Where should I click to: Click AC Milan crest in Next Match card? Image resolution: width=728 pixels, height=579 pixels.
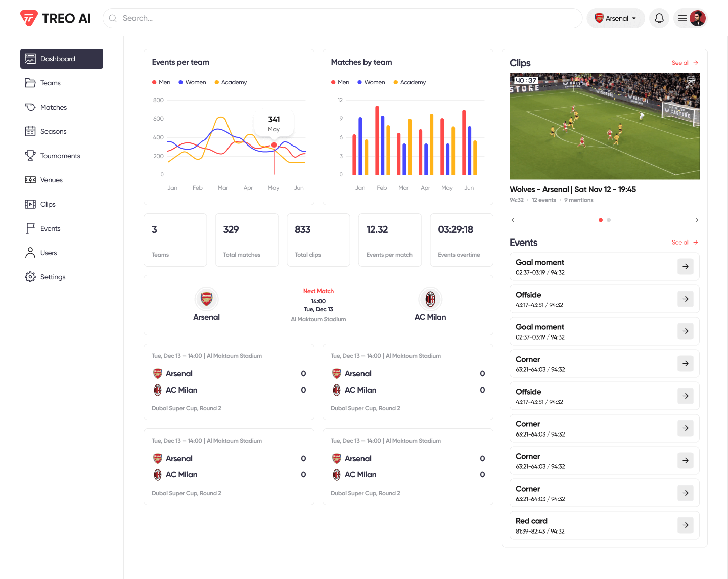click(x=430, y=299)
